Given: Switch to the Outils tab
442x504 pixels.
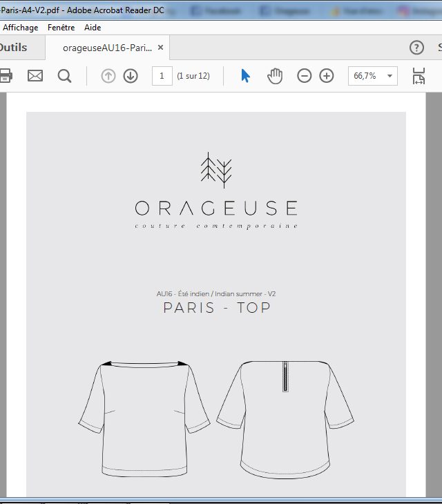Looking at the screenshot, I should pos(14,48).
